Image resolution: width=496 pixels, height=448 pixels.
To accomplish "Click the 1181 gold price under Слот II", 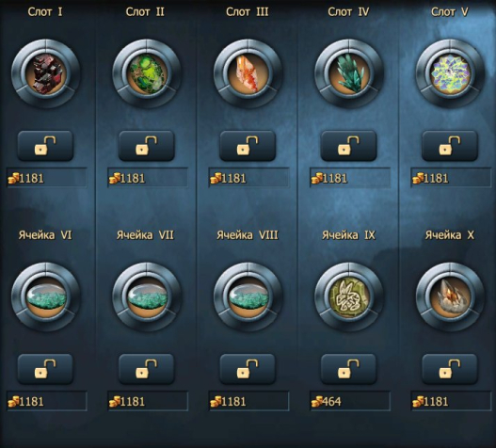I will 148,178.
